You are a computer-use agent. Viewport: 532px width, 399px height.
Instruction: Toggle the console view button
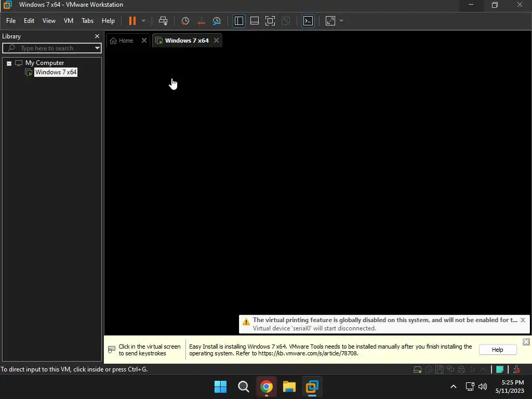pyautogui.click(x=308, y=21)
